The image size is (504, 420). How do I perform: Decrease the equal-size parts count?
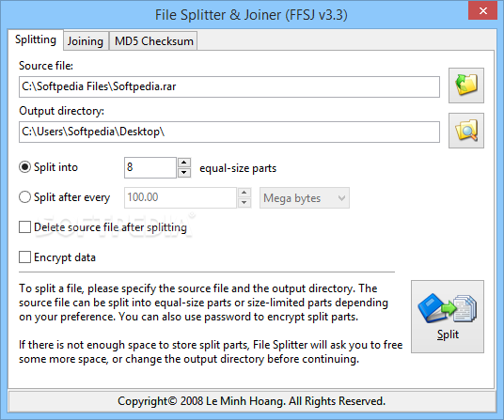click(184, 173)
